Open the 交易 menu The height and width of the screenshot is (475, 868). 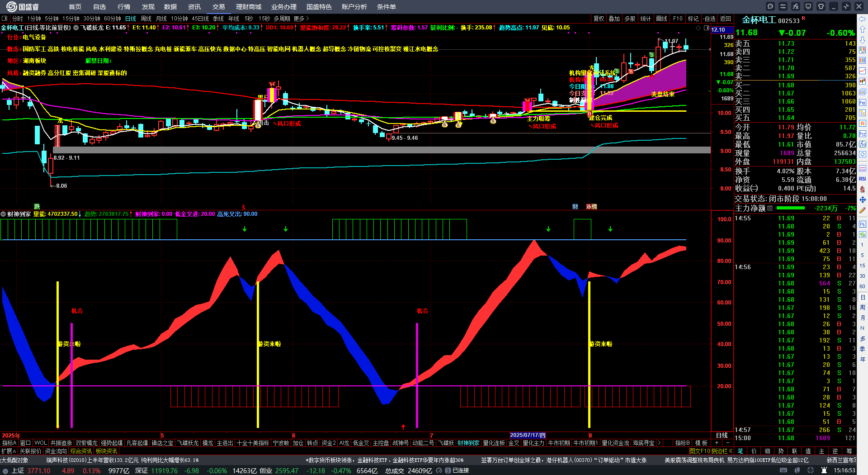(219, 7)
